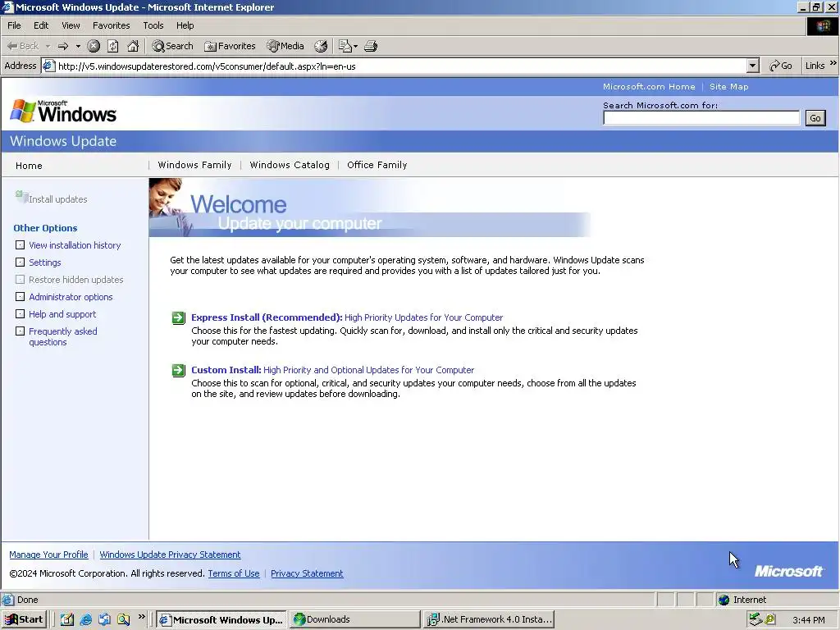Screen dimensions: 840x630
Task: Open the Favorites pane toolbar button
Action: 230,46
